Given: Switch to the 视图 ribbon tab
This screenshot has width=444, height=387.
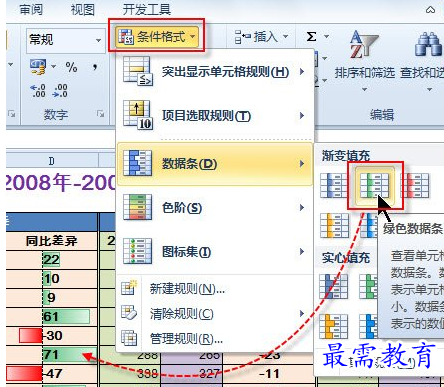Looking at the screenshot, I should (82, 9).
